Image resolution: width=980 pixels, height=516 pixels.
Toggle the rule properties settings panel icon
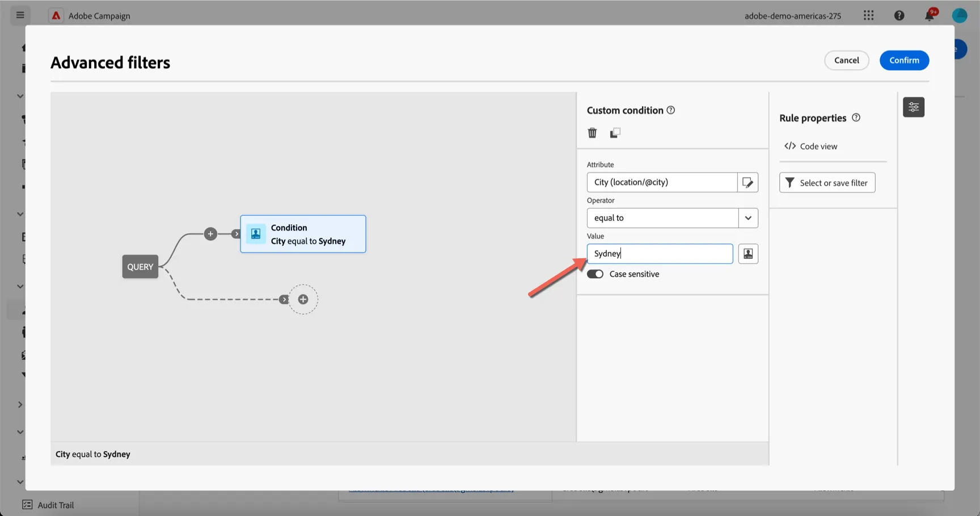coord(914,107)
